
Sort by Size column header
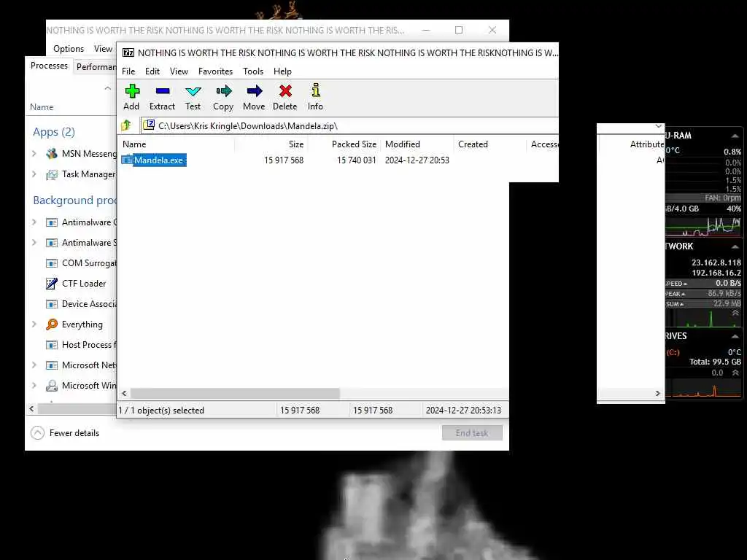[271, 144]
